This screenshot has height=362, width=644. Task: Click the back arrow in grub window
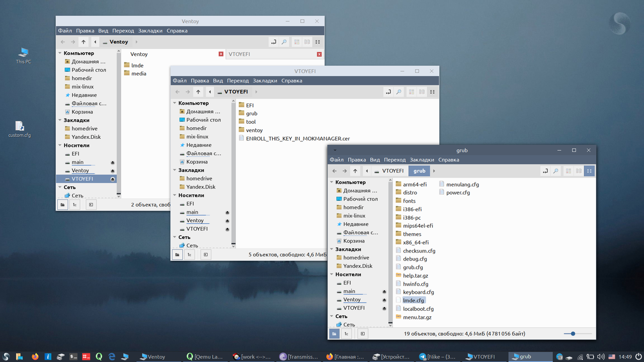point(335,171)
